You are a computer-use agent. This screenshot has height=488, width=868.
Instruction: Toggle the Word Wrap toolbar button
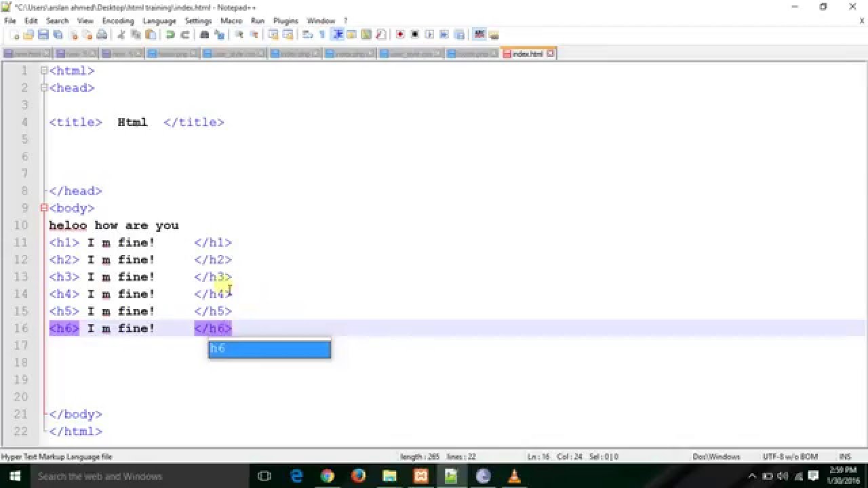pyautogui.click(x=308, y=35)
